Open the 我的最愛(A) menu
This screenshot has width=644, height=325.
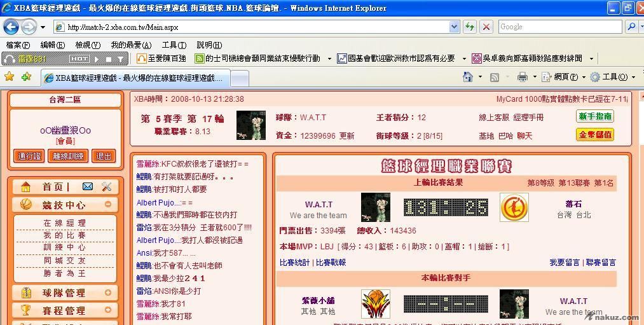click(132, 45)
